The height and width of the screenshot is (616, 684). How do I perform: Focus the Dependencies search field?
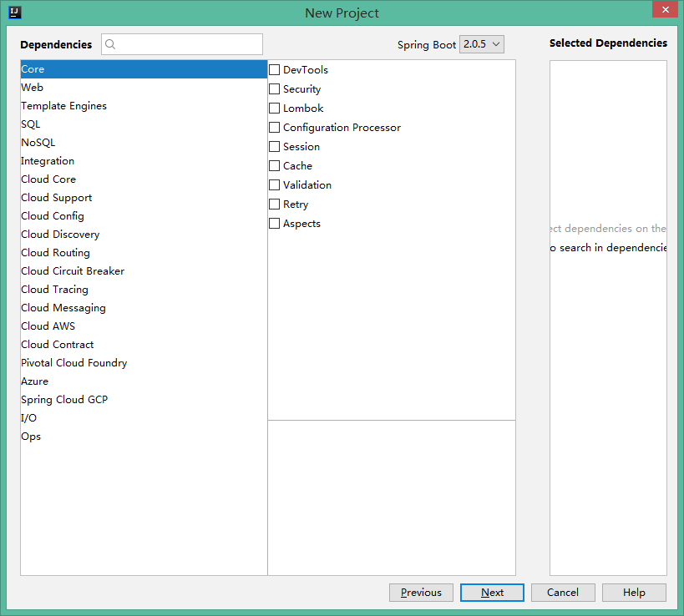(182, 44)
